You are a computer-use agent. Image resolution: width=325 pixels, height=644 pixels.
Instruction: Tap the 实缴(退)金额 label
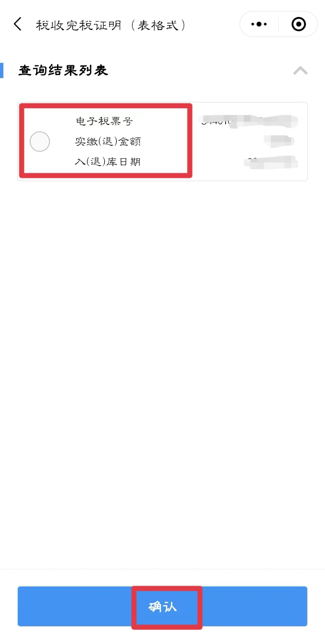[108, 141]
